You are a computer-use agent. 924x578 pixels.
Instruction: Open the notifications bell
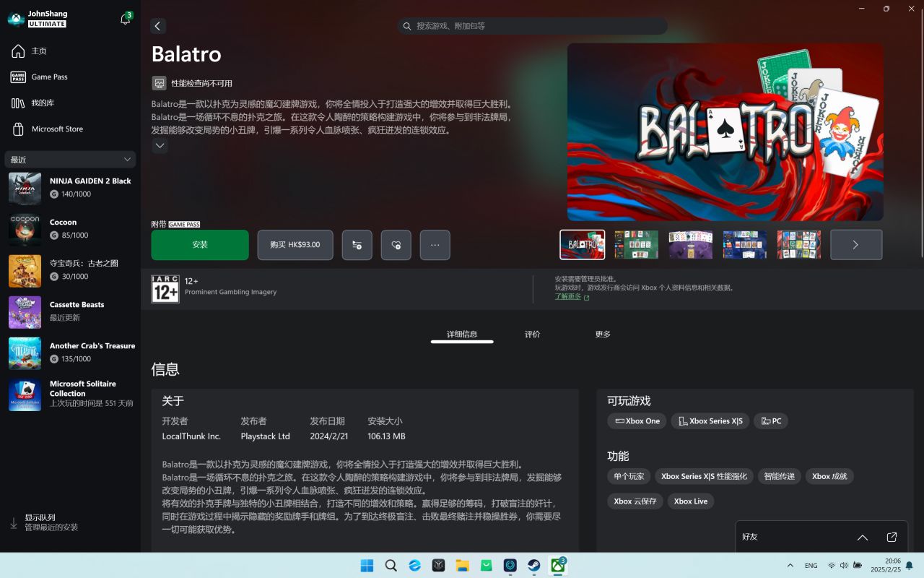[126, 20]
